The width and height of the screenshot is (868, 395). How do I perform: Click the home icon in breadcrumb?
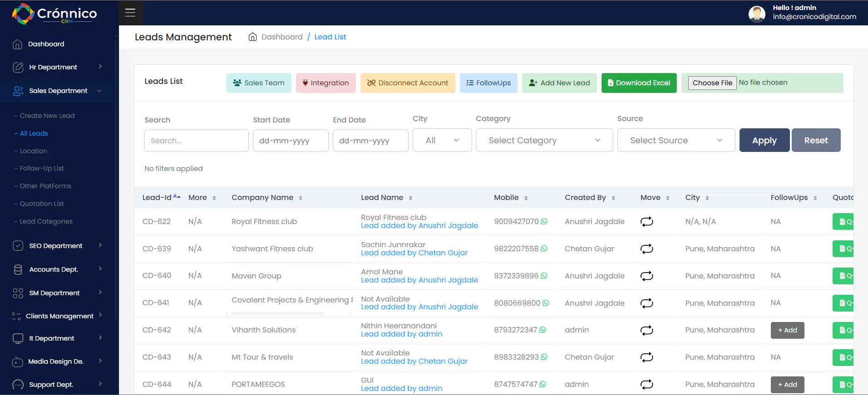(252, 37)
